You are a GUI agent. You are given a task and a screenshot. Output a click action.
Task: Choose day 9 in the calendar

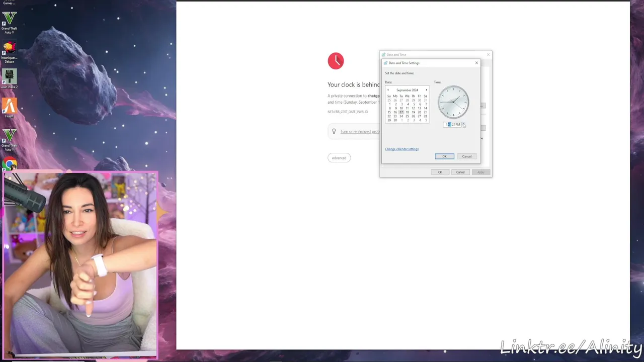click(395, 108)
